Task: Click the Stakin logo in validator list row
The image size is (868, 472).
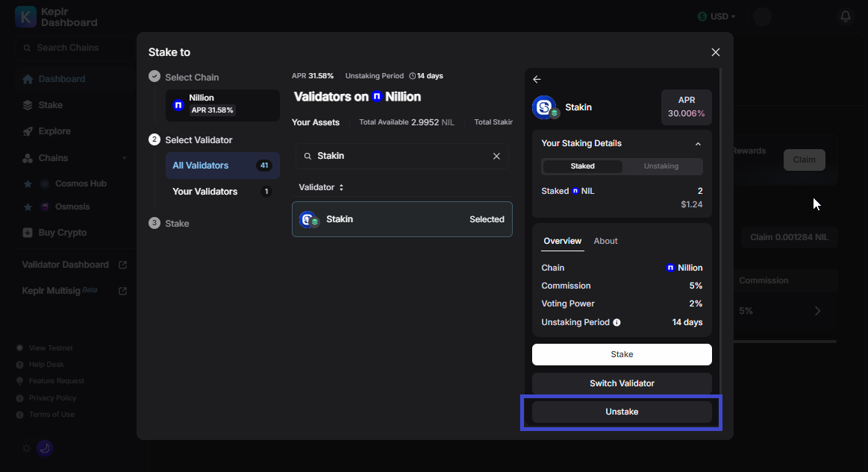Action: coord(309,220)
